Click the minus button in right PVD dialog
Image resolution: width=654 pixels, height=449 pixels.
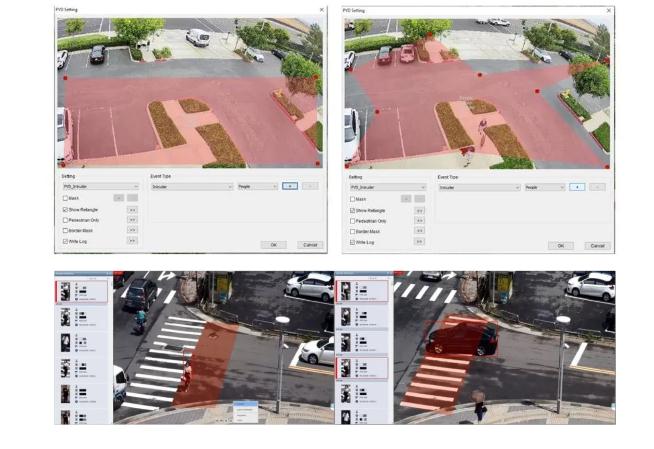coord(597,187)
